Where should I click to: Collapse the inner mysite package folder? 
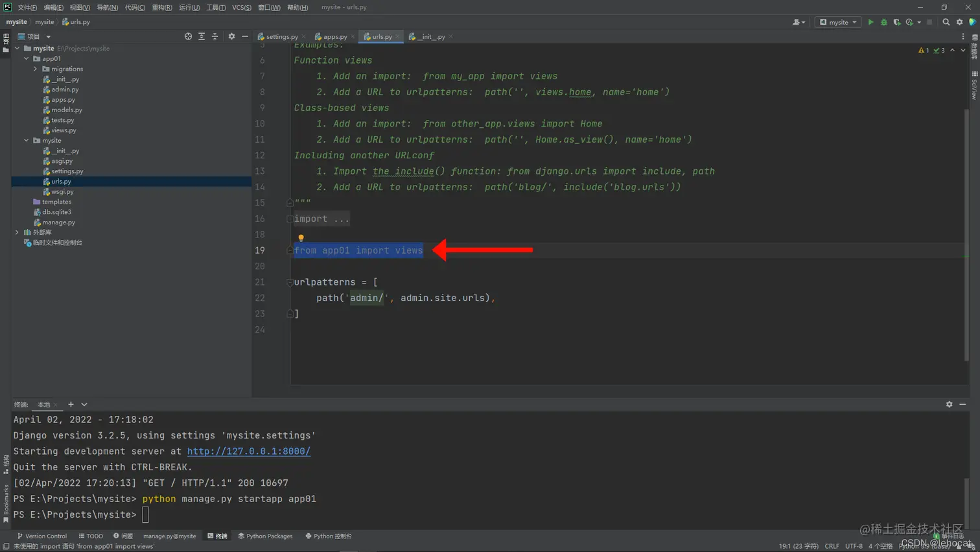coord(27,140)
